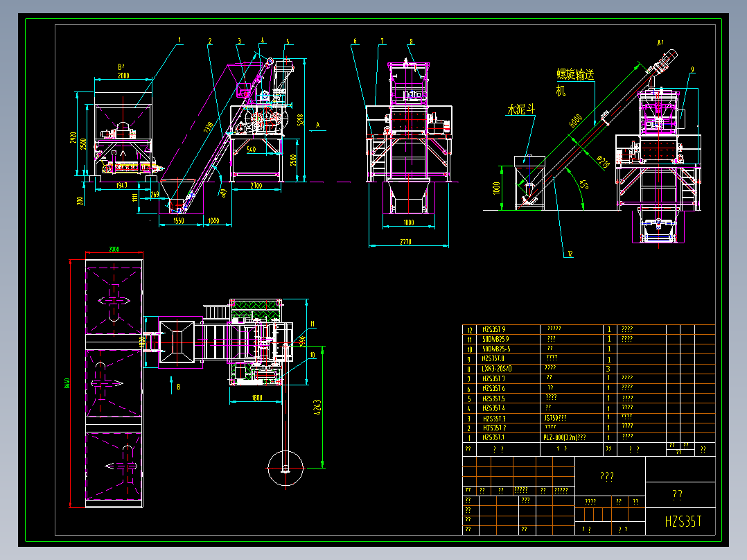
Task: Select the HZS35T drawing title in title block
Action: tap(683, 522)
